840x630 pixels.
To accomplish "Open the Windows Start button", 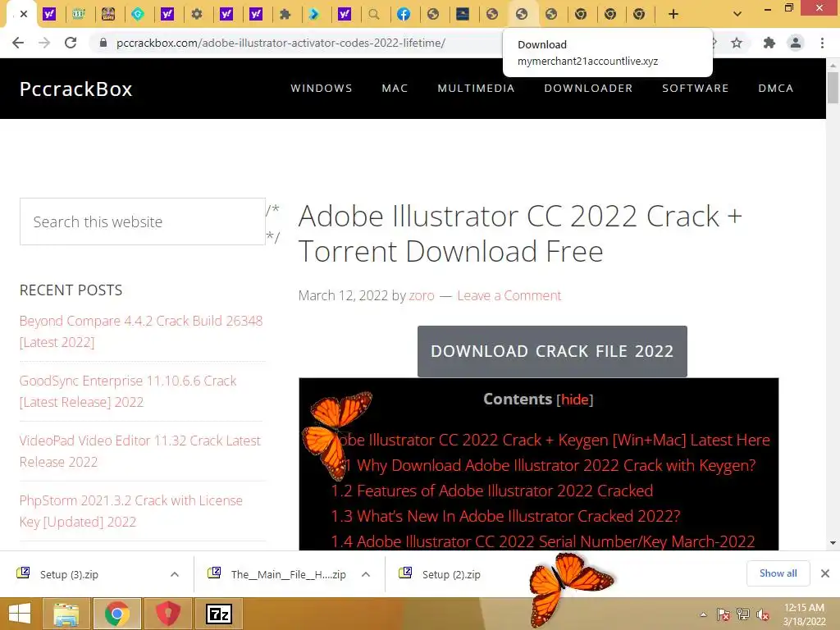I will tap(19, 614).
